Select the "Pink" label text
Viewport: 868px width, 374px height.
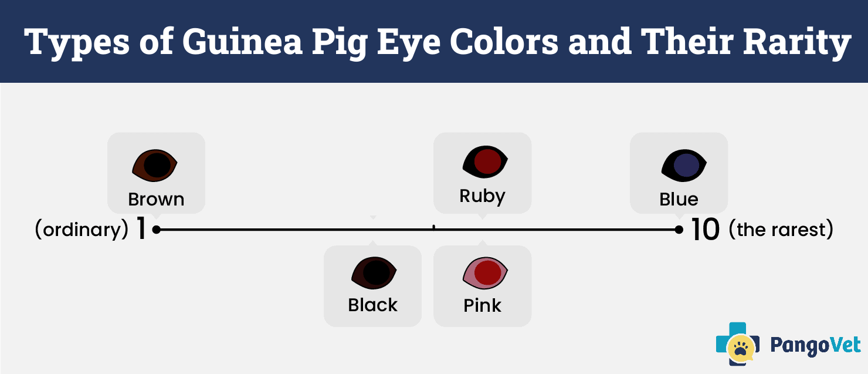tap(482, 305)
